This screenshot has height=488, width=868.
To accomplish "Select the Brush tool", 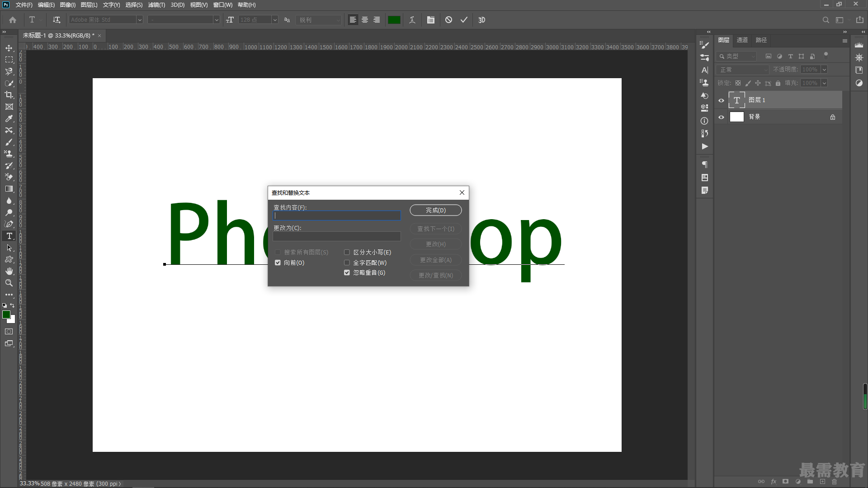I will (9, 142).
